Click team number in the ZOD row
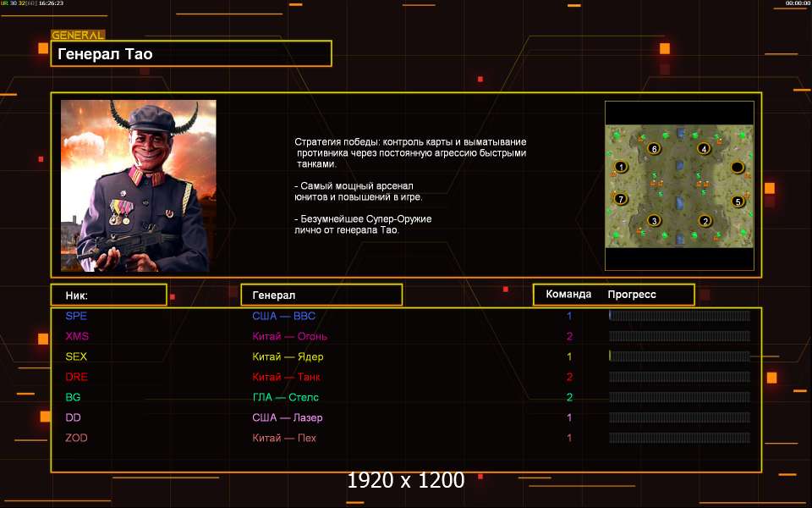Viewport: 812px width, 508px height. pyautogui.click(x=569, y=438)
